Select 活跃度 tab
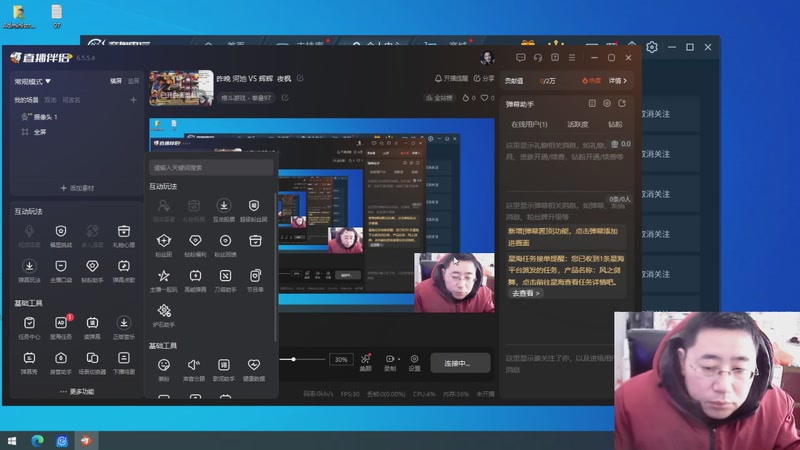The height and width of the screenshot is (450, 800). (x=578, y=124)
